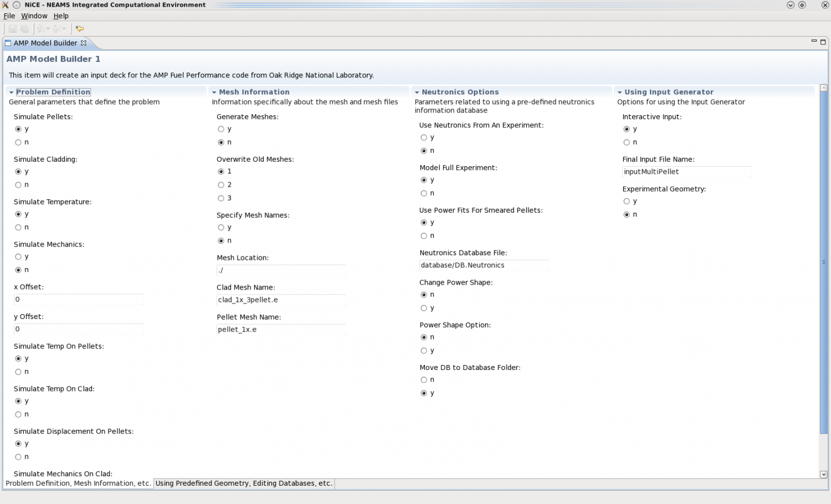Choose option 2 for Overwrite Old Meshes
Image resolution: width=831 pixels, height=504 pixels.
pos(221,185)
